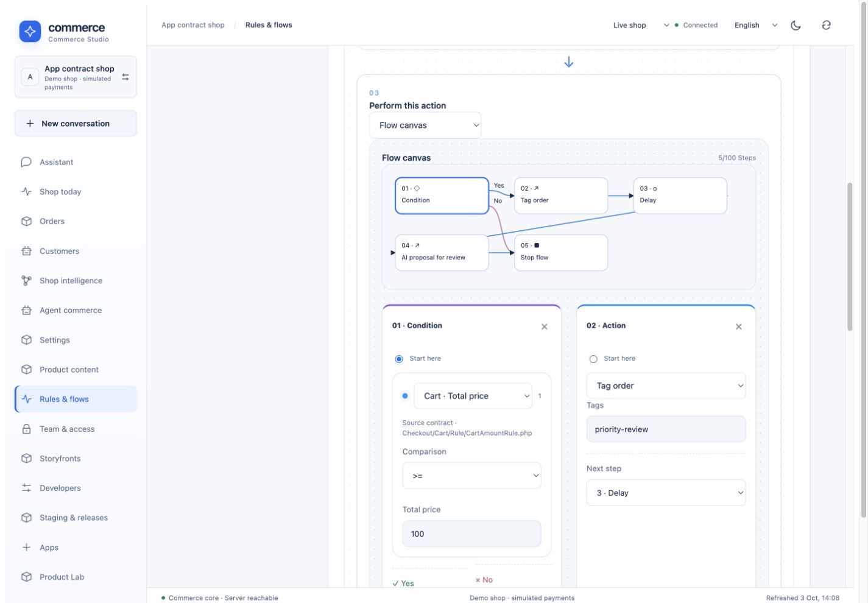
Task: Click the Commerce Studio logo icon
Action: tap(30, 32)
